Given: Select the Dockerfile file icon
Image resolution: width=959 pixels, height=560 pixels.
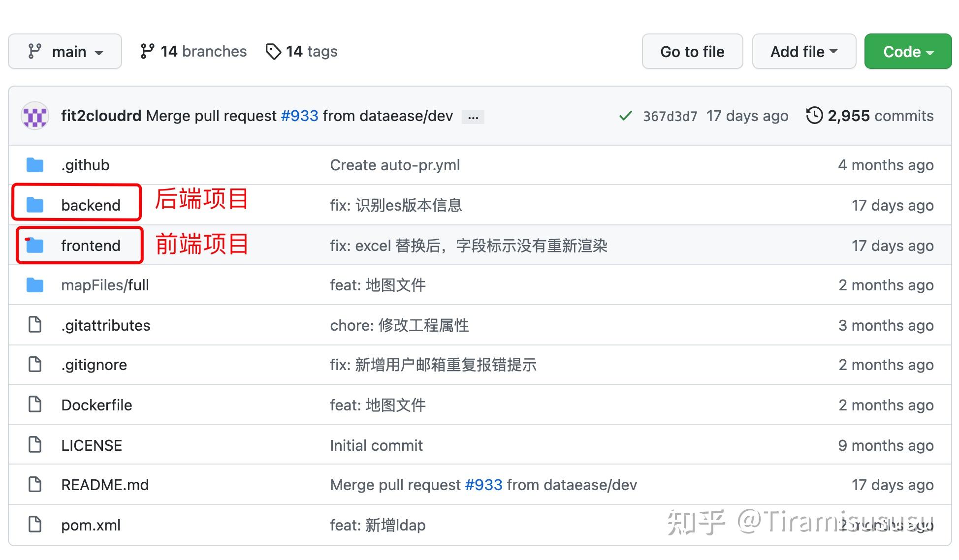Looking at the screenshot, I should [34, 404].
